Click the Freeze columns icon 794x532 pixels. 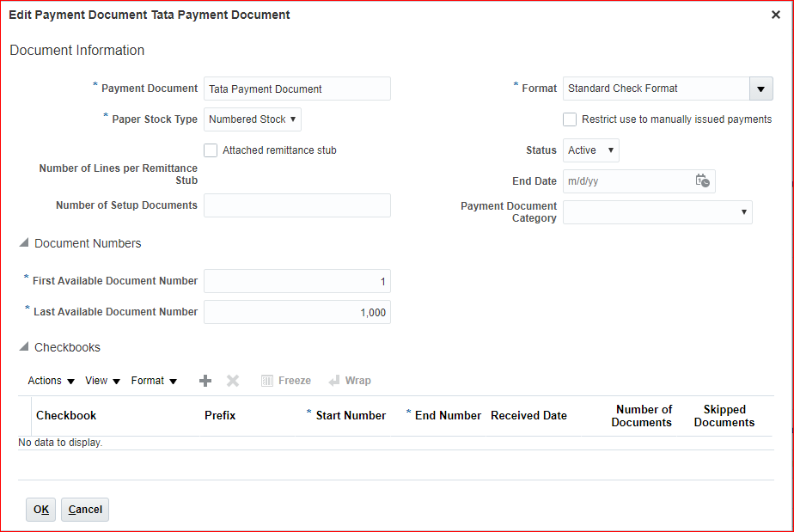coord(267,381)
